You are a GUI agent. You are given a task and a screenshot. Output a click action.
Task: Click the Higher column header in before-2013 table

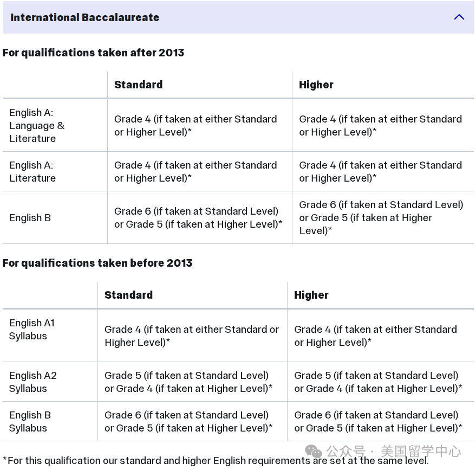[311, 295]
